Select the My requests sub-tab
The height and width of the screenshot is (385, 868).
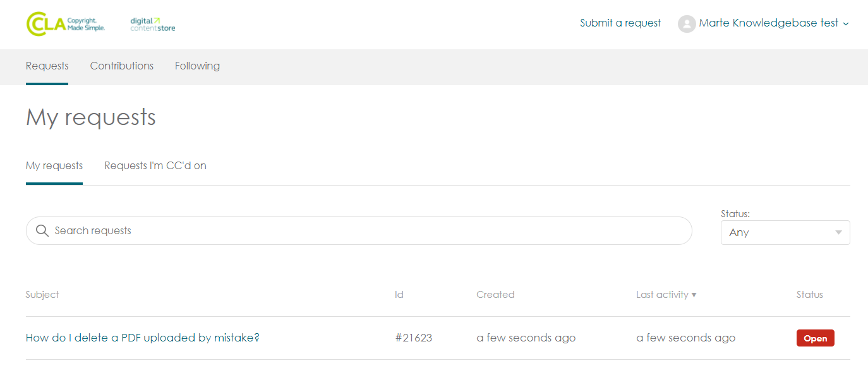[x=54, y=165]
